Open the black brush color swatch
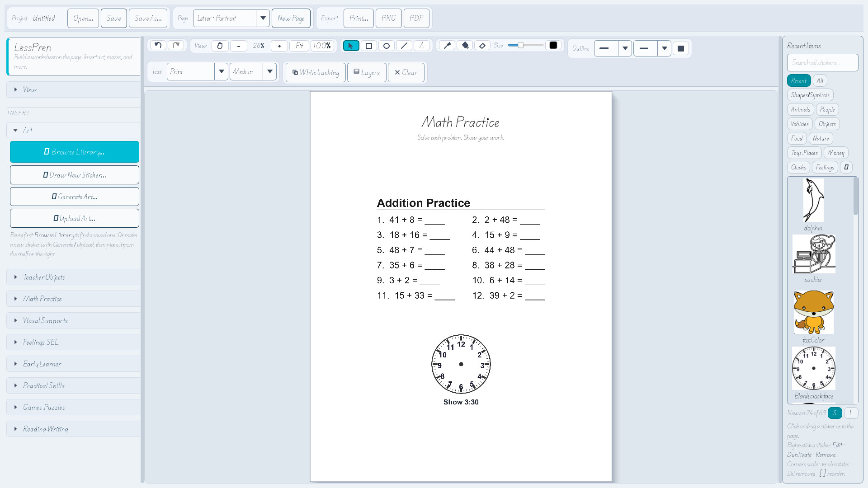868x488 pixels. (553, 45)
